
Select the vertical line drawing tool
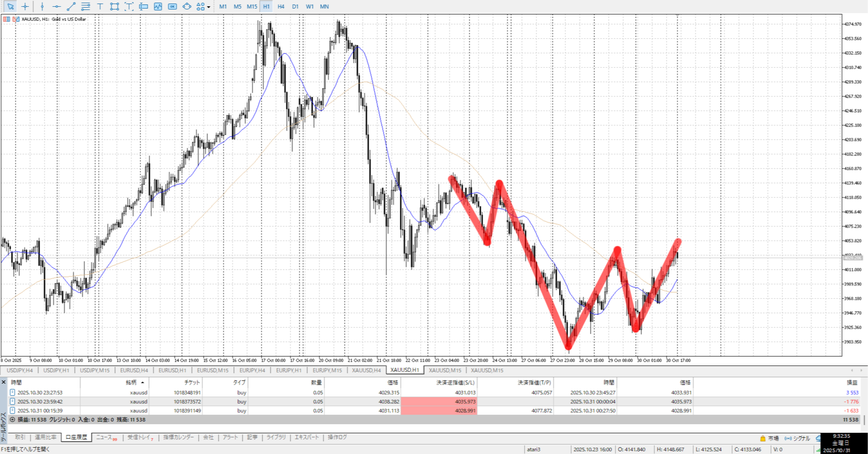[42, 6]
